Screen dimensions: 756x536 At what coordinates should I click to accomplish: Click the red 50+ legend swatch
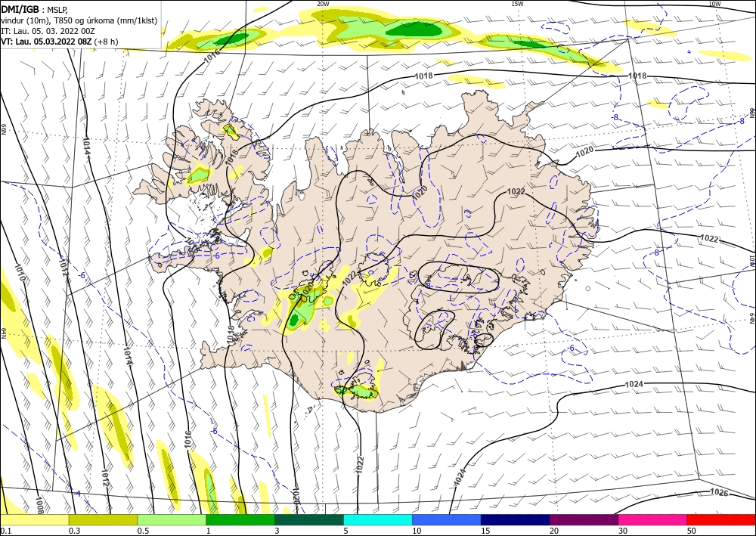click(x=721, y=519)
